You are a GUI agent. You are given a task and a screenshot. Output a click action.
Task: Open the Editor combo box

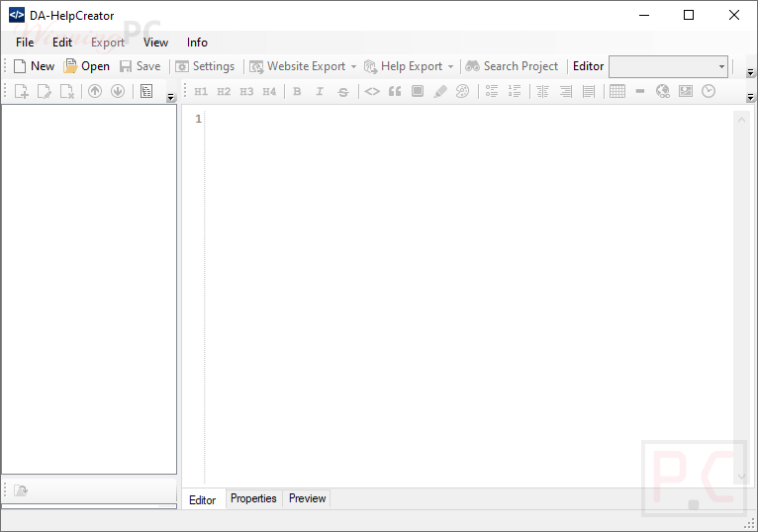pyautogui.click(x=668, y=66)
